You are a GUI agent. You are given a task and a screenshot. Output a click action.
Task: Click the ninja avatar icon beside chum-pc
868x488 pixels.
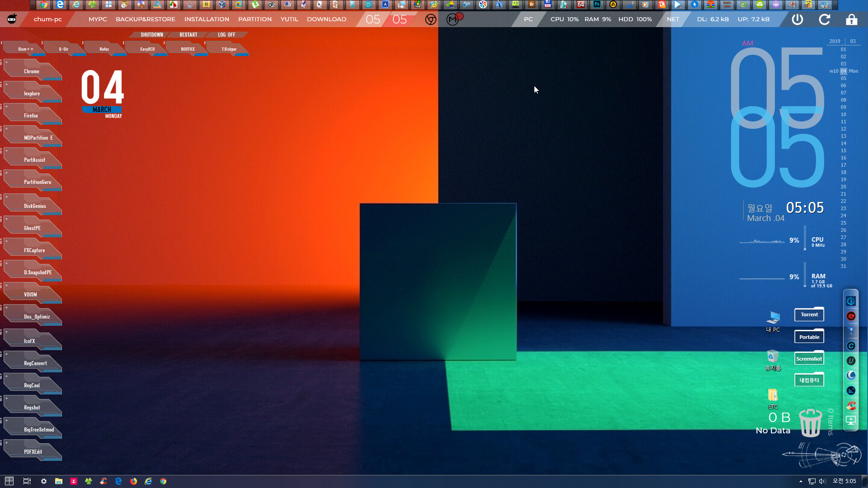[x=12, y=19]
